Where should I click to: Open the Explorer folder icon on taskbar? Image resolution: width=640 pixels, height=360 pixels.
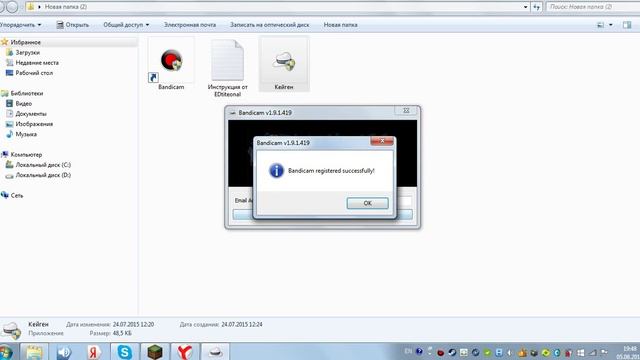click(34, 352)
